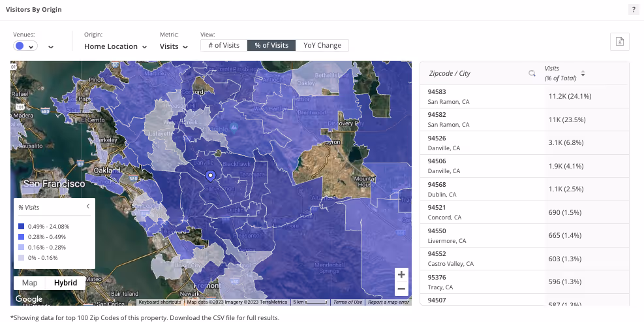Viewport: 644px width, 322px height.
Task: Sort by the Visits column arrows
Action: tap(583, 74)
